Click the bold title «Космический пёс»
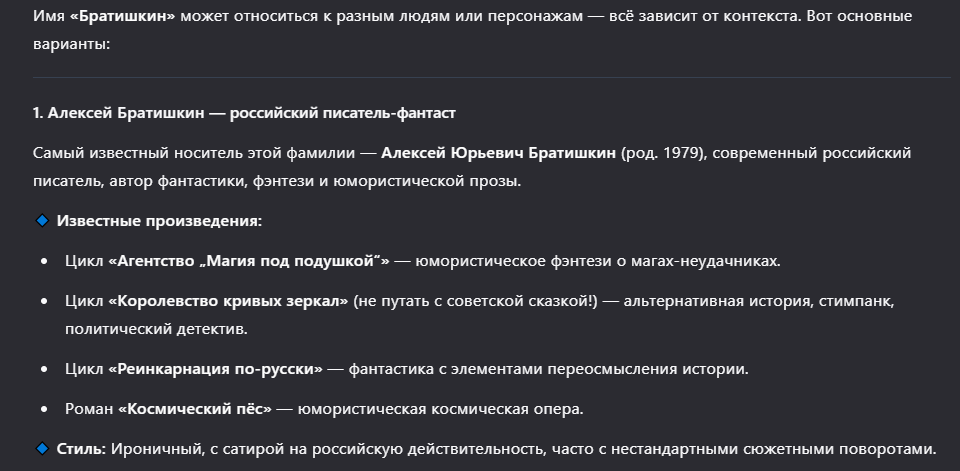 click(x=195, y=409)
